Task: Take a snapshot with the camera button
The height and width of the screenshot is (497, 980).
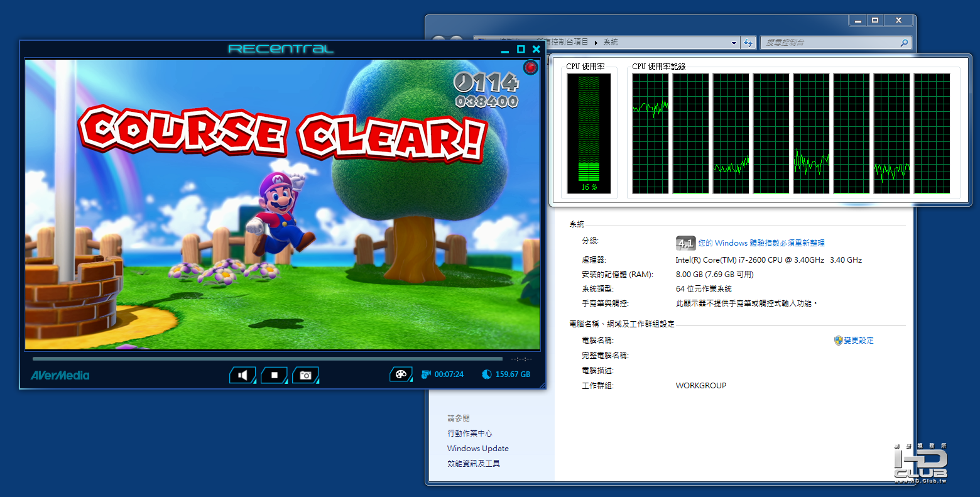Action: click(x=305, y=375)
